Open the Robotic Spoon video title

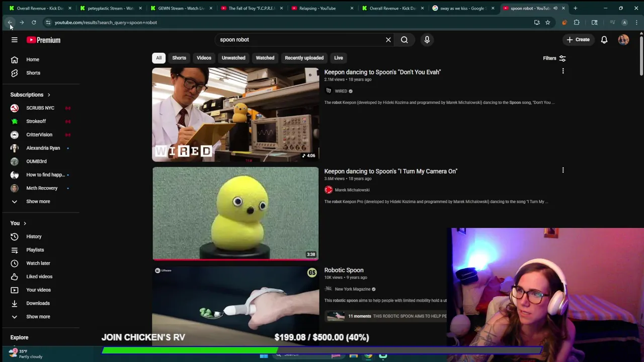pos(344,270)
